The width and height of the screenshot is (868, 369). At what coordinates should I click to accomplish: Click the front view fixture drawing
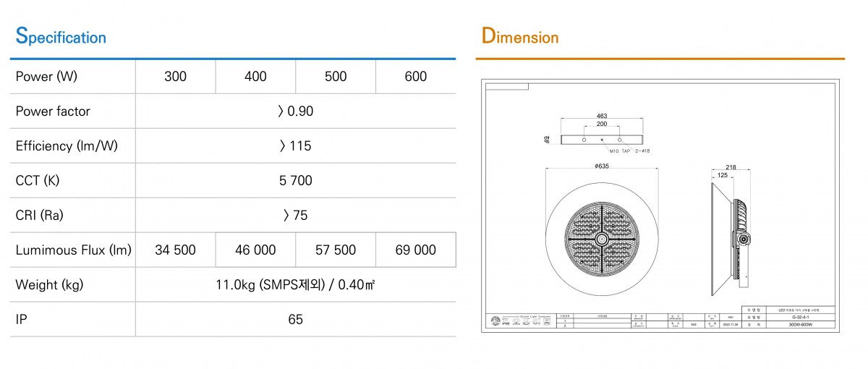(x=601, y=239)
